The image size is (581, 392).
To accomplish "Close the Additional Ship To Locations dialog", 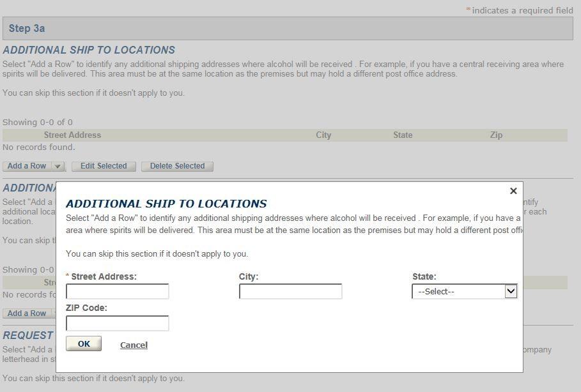I will [513, 191].
